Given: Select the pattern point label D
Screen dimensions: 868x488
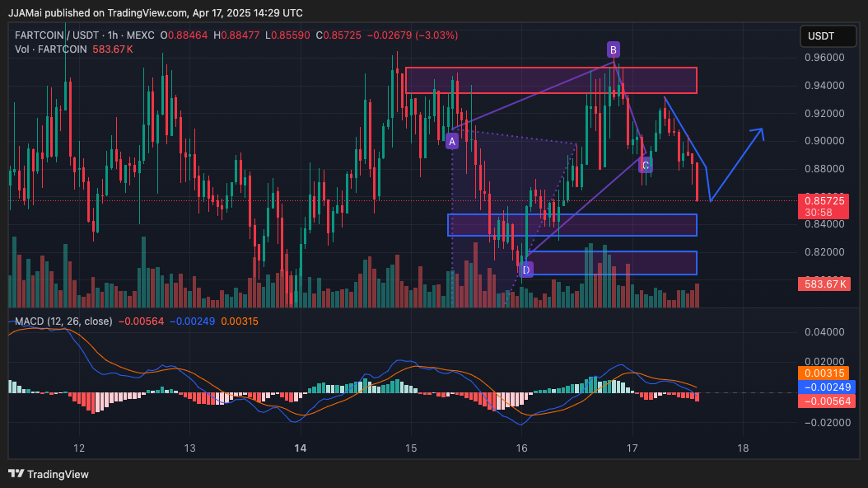Looking at the screenshot, I should click(x=526, y=270).
